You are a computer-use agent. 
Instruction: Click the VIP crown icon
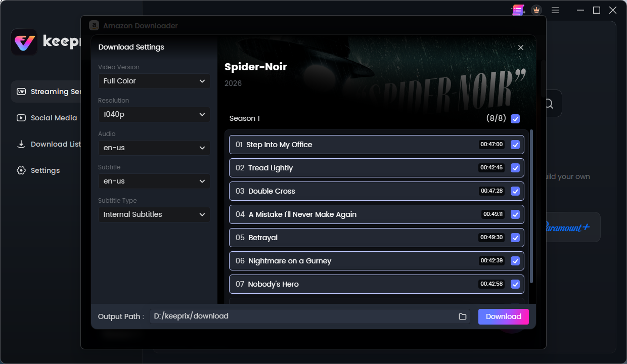[x=536, y=10]
